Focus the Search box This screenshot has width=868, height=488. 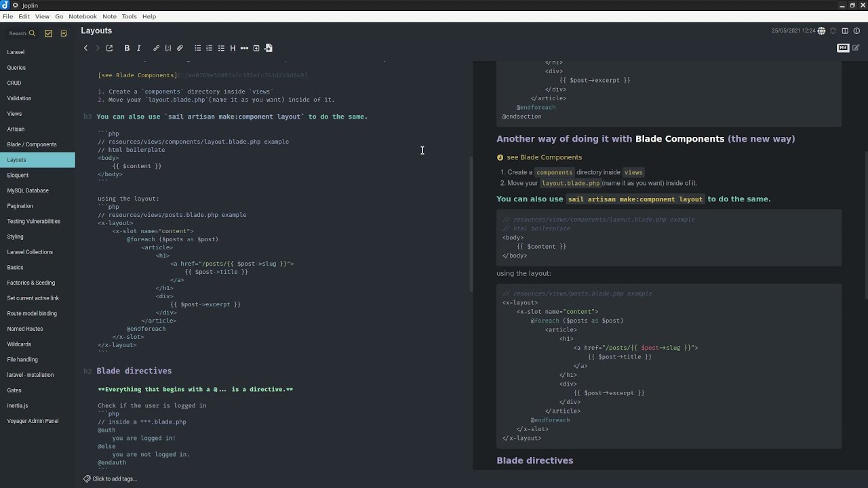22,33
